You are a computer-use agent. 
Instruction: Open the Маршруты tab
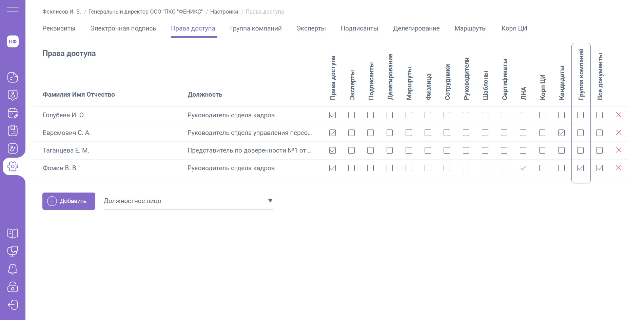(x=470, y=28)
